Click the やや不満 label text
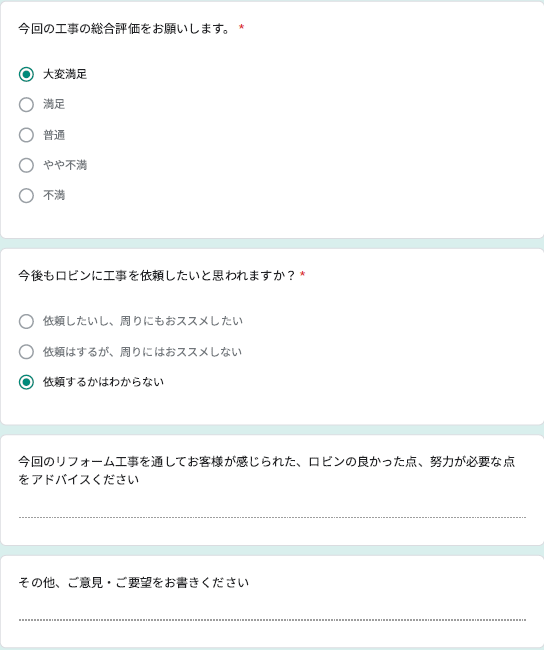This screenshot has height=650, width=544. pos(65,165)
